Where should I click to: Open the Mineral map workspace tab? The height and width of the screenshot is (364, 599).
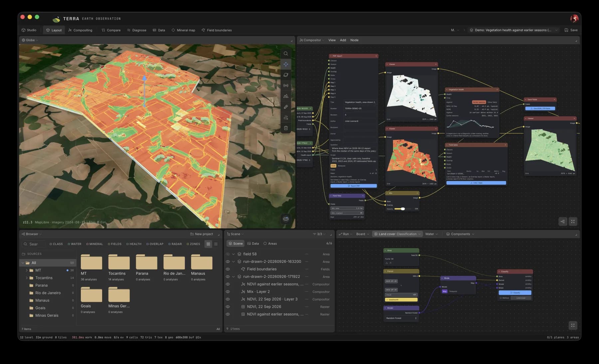point(183,30)
